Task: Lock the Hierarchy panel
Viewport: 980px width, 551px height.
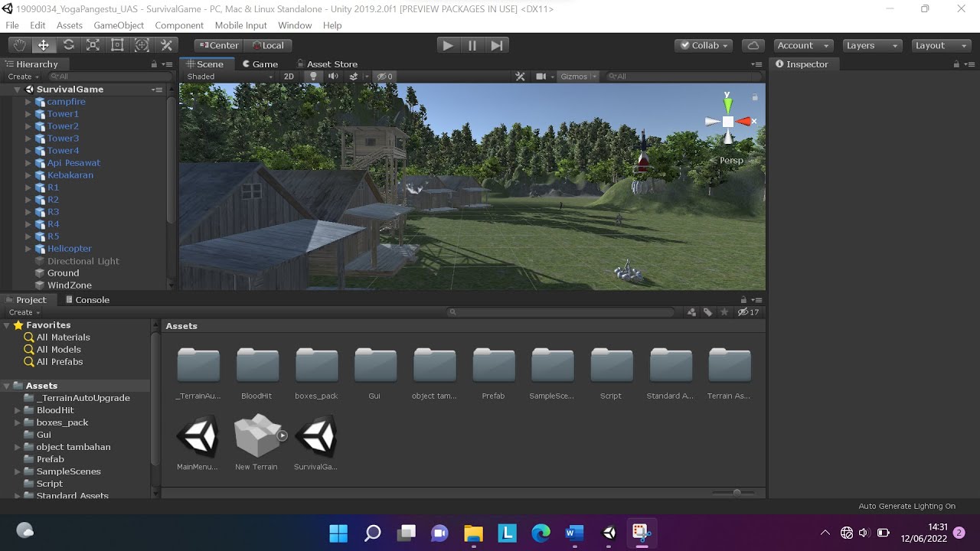Action: click(154, 64)
